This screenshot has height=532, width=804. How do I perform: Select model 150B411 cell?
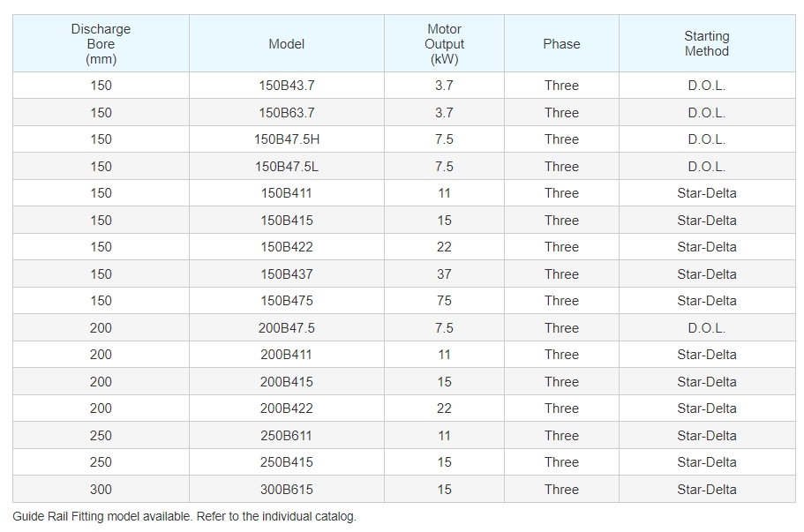click(x=287, y=193)
